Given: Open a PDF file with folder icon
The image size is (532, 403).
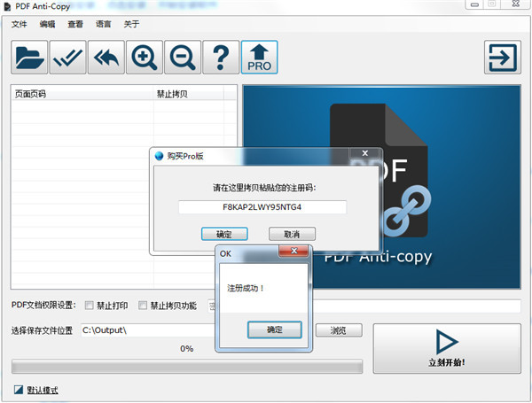Looking at the screenshot, I should pos(29,57).
